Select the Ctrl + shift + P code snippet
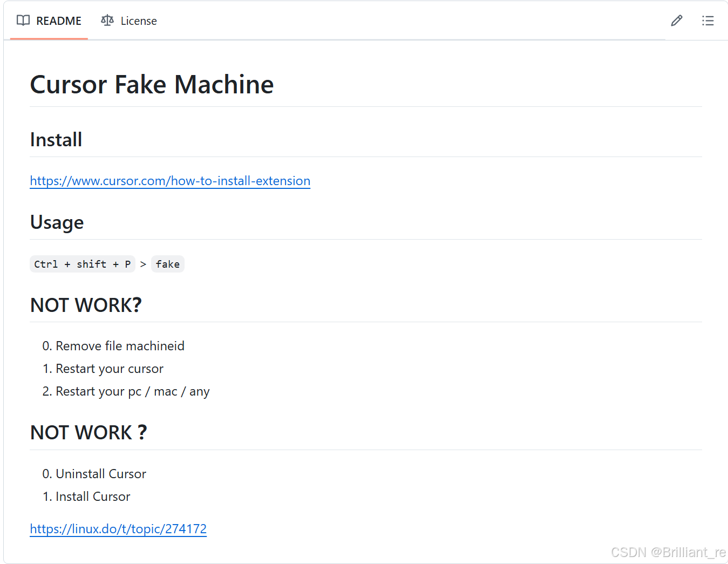This screenshot has width=728, height=564. [83, 264]
